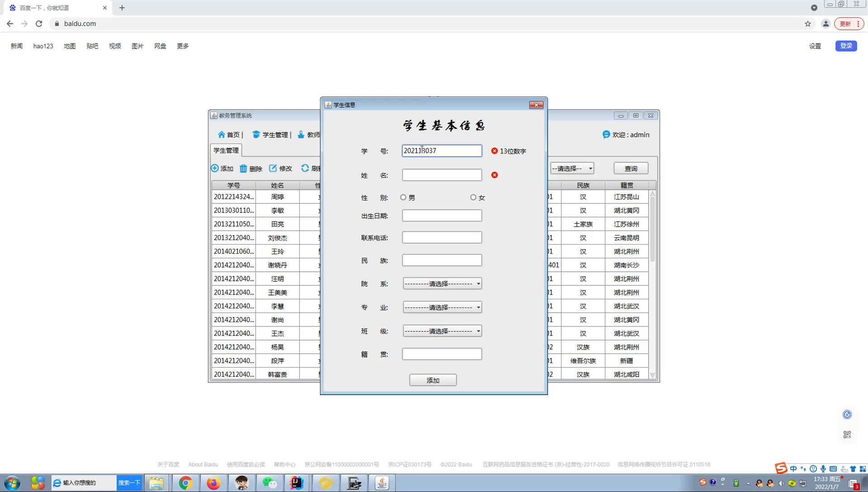Click the 学生管理 graduation cap icon
868x492 pixels.
[256, 134]
